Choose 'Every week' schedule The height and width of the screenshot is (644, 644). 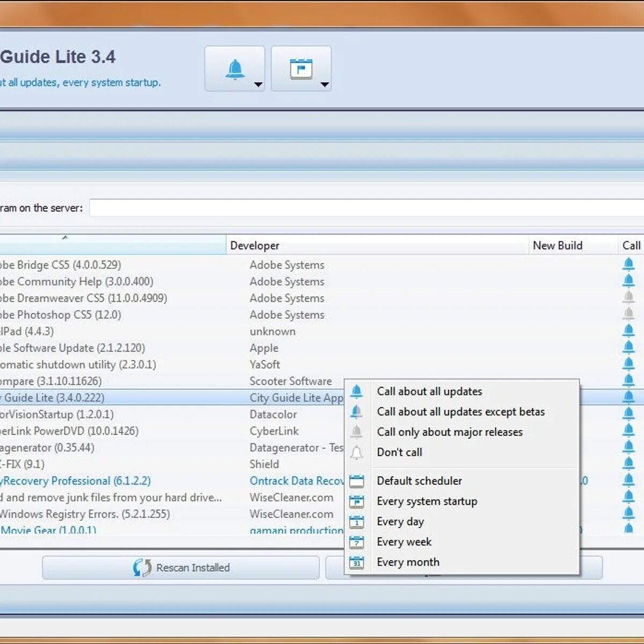[462, 542]
